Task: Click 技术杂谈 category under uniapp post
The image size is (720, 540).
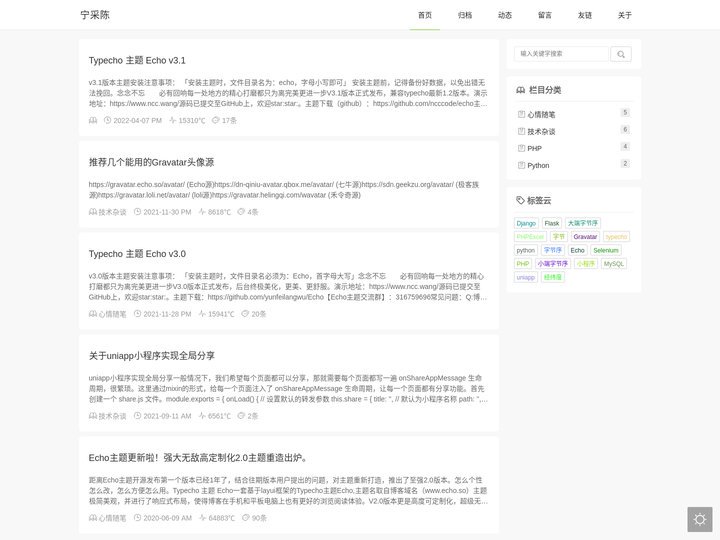Action: 112,416
